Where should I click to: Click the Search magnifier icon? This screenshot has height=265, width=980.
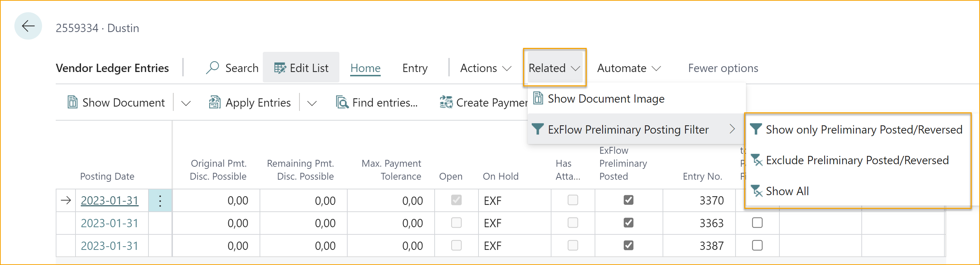tap(212, 68)
